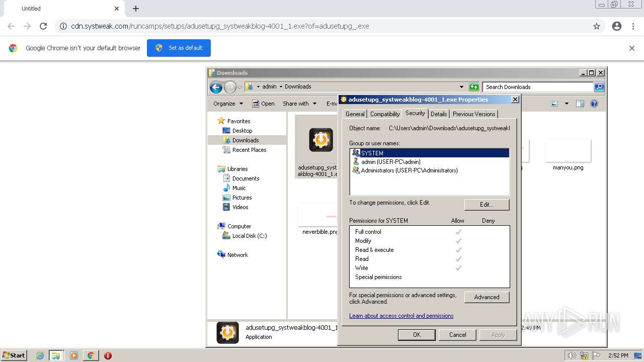Reload the Chrome page
The width and height of the screenshot is (644, 362).
click(43, 26)
